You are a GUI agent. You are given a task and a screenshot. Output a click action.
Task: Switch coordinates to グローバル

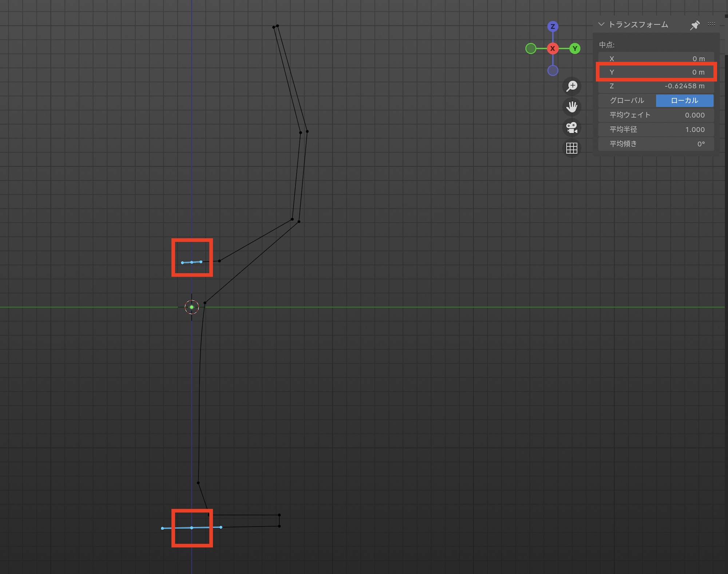627,100
